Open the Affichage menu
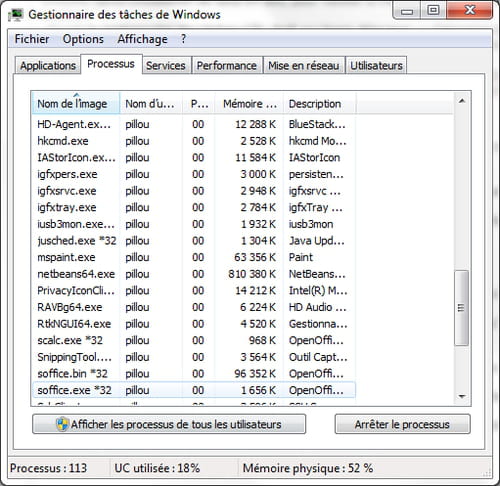500x486 pixels. coord(142,39)
